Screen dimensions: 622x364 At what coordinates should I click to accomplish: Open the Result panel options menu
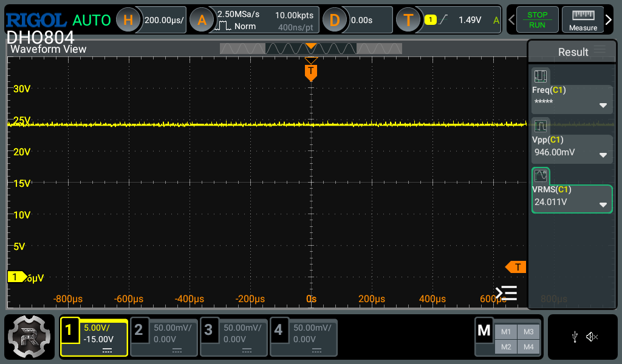point(600,51)
